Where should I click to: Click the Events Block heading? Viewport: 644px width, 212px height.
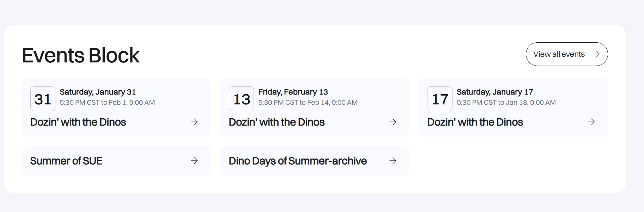coord(81,55)
